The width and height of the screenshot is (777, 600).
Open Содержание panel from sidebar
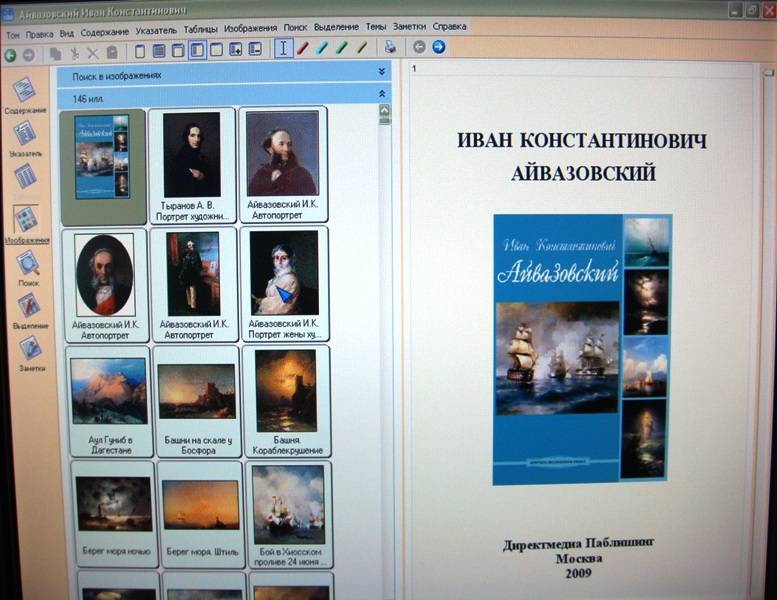[x=25, y=97]
